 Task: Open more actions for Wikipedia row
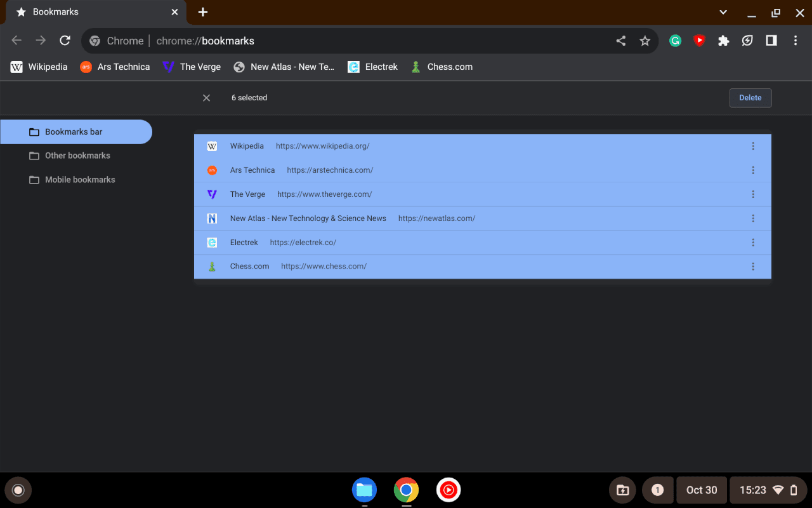[x=753, y=146]
